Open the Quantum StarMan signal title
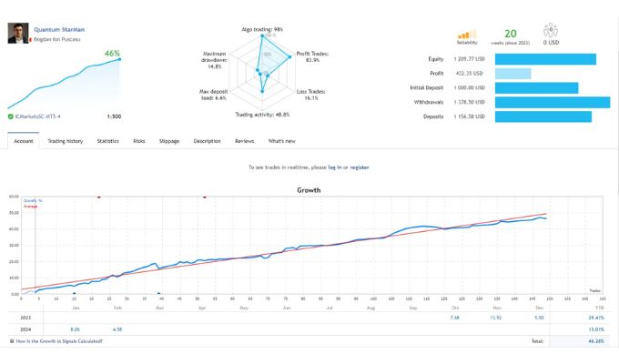The image size is (619, 364). [60, 29]
